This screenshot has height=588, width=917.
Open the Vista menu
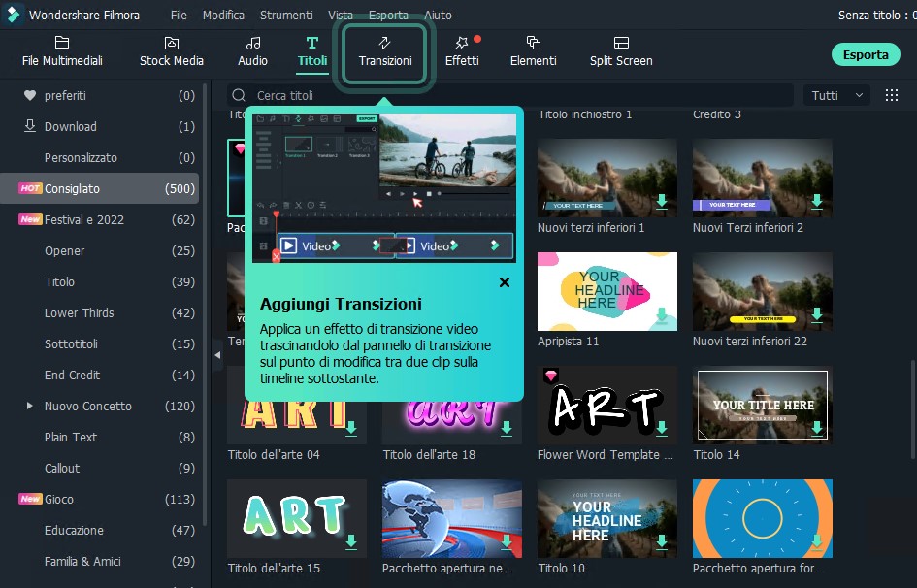(x=341, y=16)
